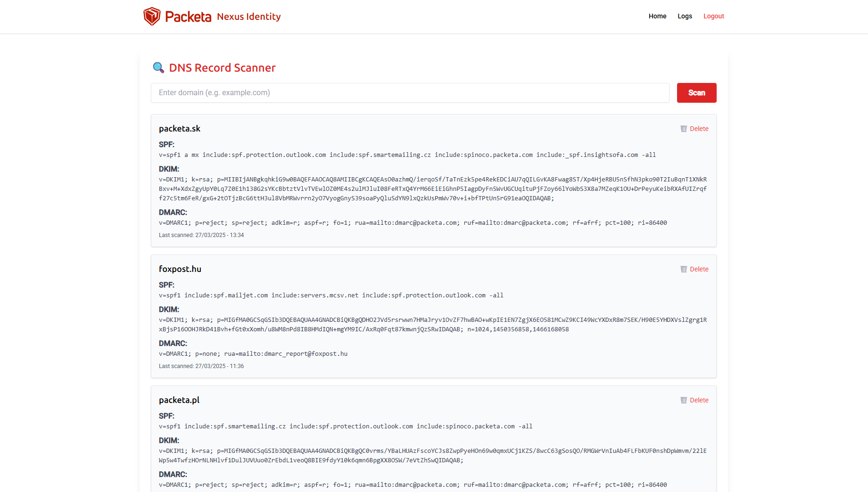Focus the Enter domain input field
This screenshot has height=492, width=868.
[x=410, y=93]
